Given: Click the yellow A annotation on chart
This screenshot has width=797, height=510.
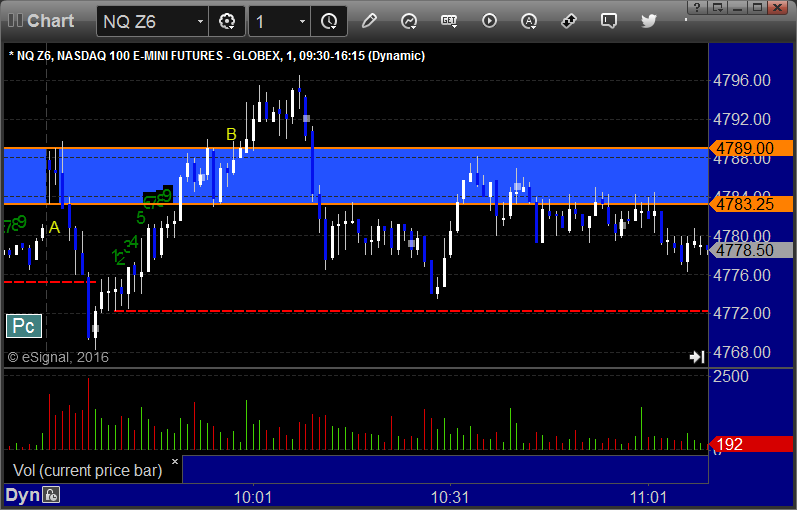Looking at the screenshot, I should point(54,227).
